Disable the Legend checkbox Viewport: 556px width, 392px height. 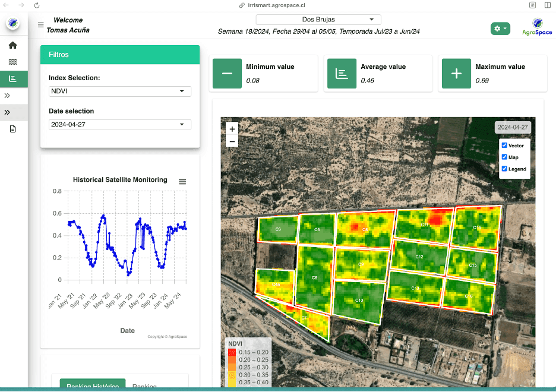click(x=504, y=169)
